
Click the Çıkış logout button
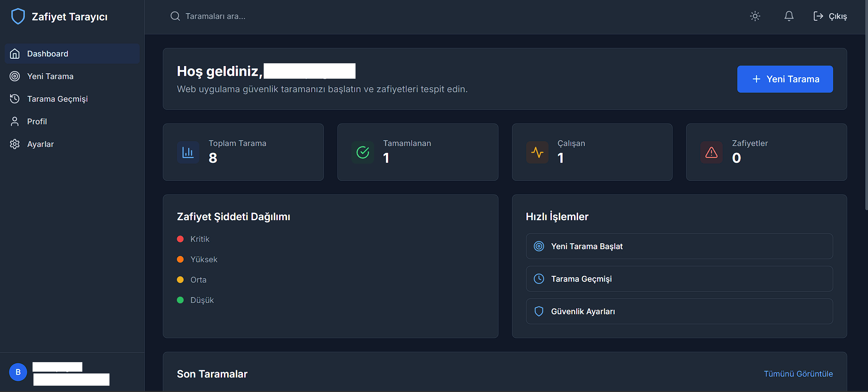(830, 16)
